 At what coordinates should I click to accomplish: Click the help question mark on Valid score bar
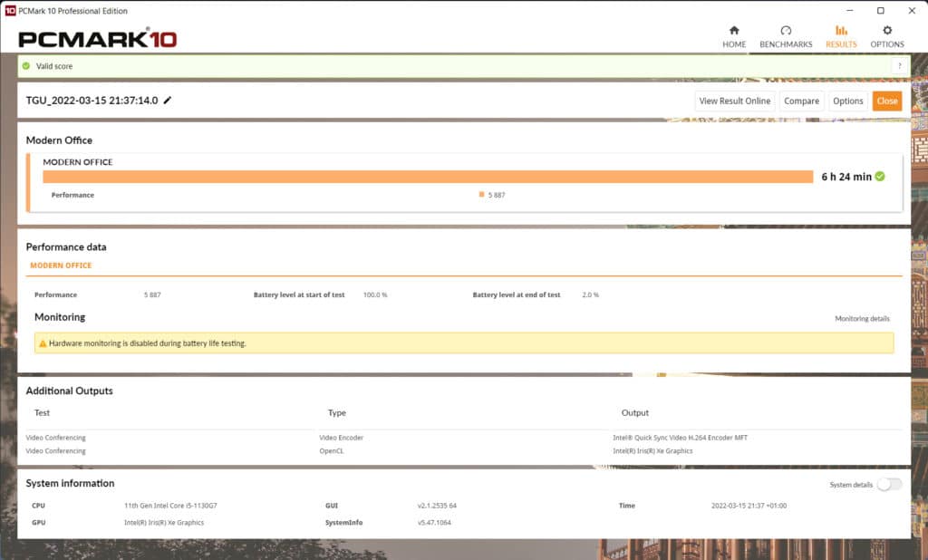(x=900, y=66)
